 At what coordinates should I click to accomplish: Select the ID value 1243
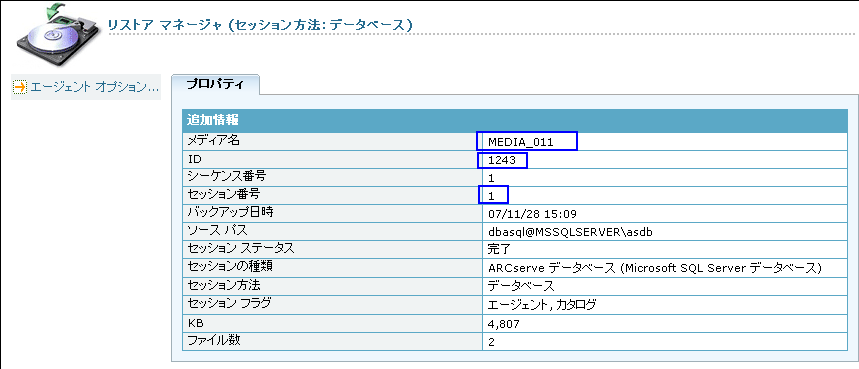tap(502, 160)
